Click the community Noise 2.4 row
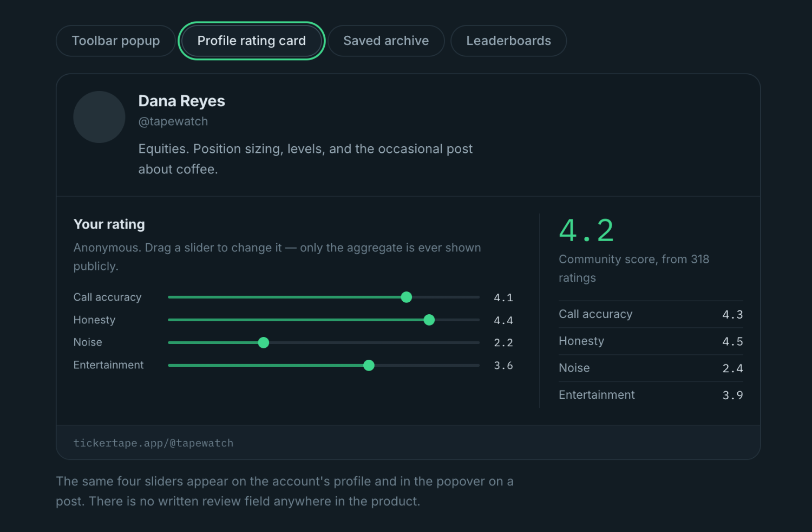 point(651,368)
